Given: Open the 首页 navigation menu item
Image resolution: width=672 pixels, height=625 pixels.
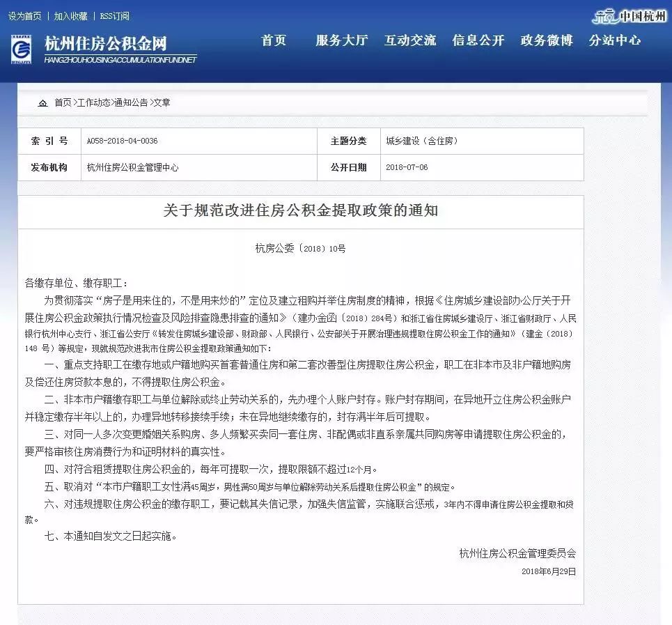Looking at the screenshot, I should 274,40.
